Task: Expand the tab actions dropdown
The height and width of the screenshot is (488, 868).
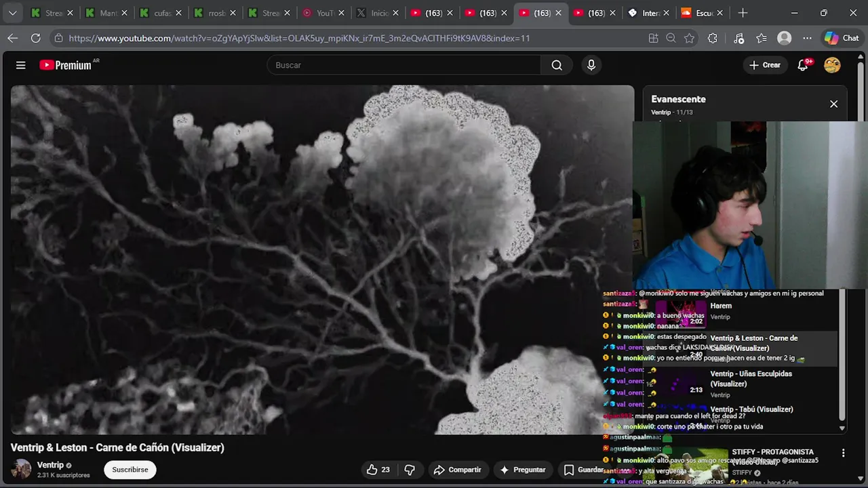Action: pyautogui.click(x=12, y=13)
